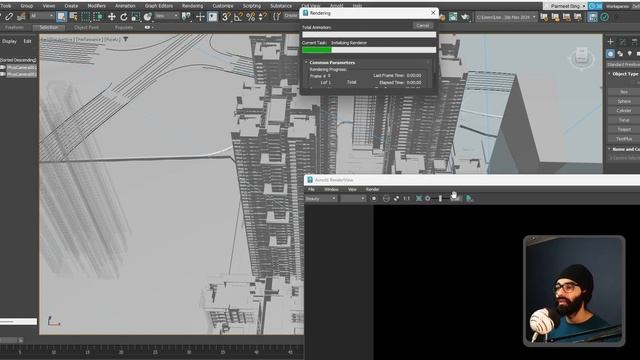640x360 pixels.
Task: Open the Rendering menu
Action: 193,6
